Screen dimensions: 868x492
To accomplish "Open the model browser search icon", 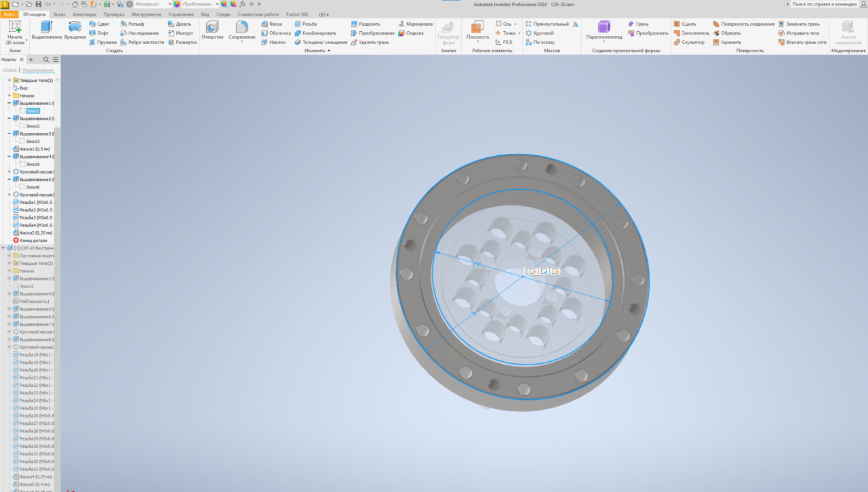I will click(x=47, y=60).
